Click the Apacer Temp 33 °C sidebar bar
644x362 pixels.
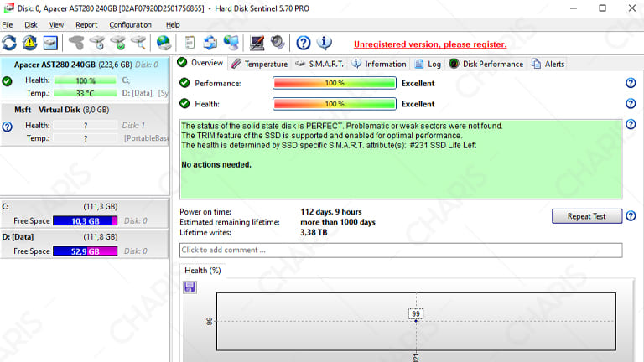point(85,93)
